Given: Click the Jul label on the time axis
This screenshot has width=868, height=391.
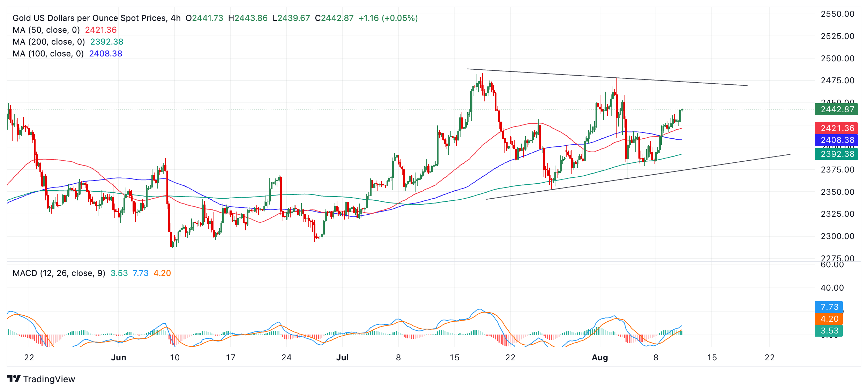Looking at the screenshot, I should tap(342, 358).
